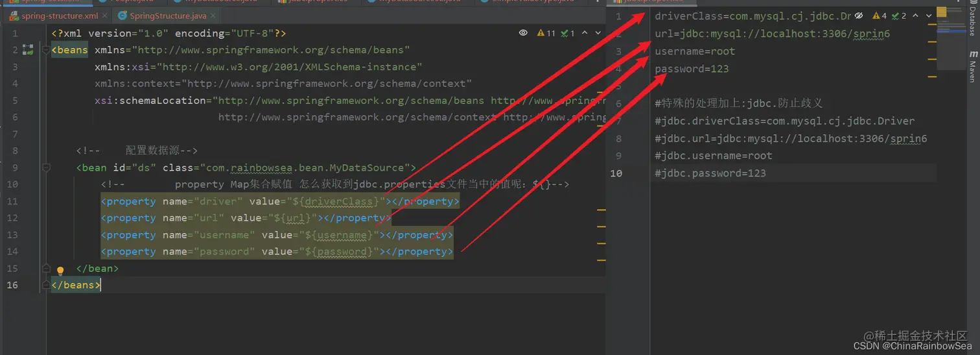The height and width of the screenshot is (355, 980).
Task: Go to previous highlighted error in properties editor
Action: click(915, 16)
